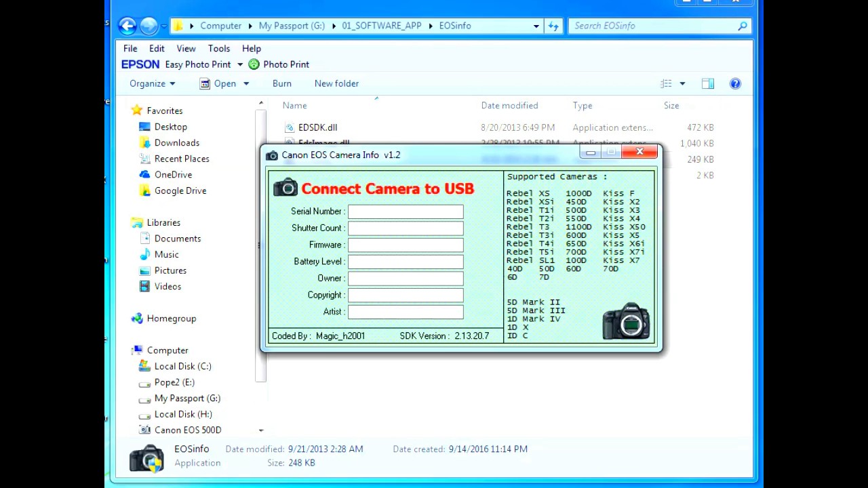Open the Help menu

252,49
